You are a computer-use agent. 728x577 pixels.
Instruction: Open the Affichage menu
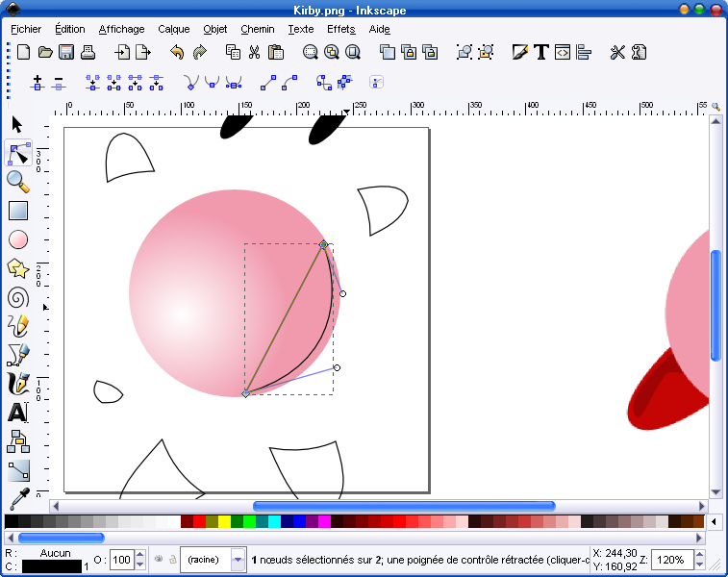(x=121, y=29)
